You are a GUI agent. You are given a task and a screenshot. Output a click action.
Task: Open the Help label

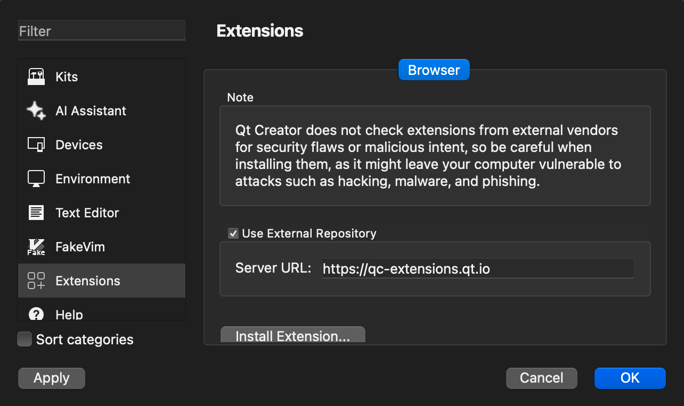point(69,314)
